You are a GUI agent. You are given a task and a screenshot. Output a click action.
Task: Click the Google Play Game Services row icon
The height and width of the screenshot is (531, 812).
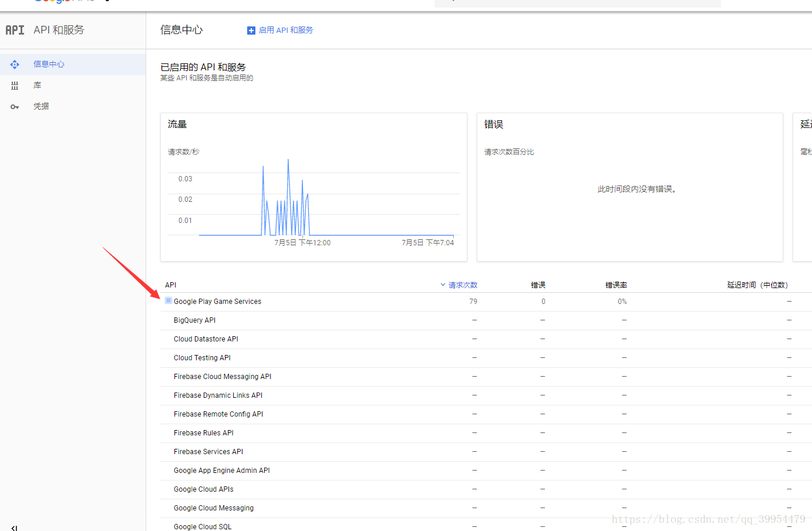pyautogui.click(x=169, y=300)
